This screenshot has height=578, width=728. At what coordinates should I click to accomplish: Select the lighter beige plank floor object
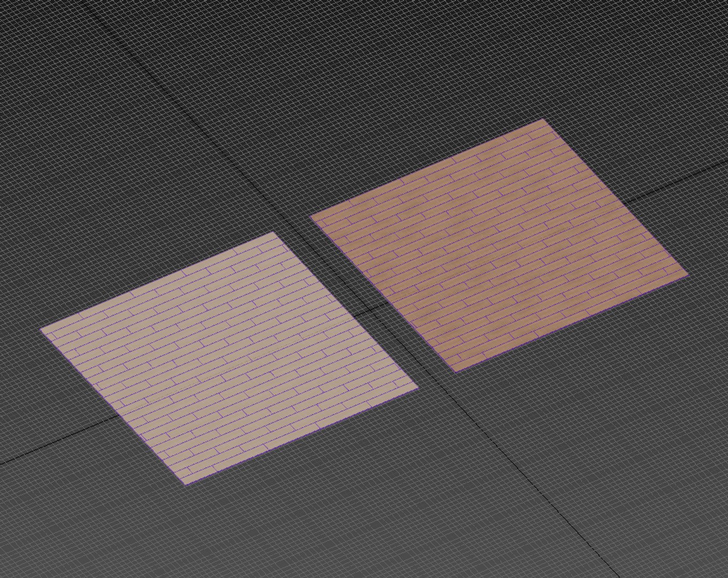click(230, 358)
